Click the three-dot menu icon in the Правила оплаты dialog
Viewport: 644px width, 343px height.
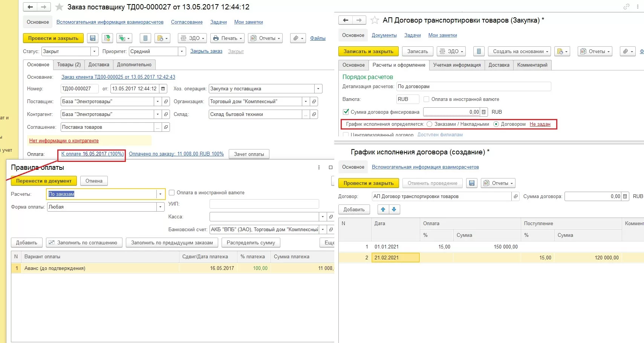319,168
